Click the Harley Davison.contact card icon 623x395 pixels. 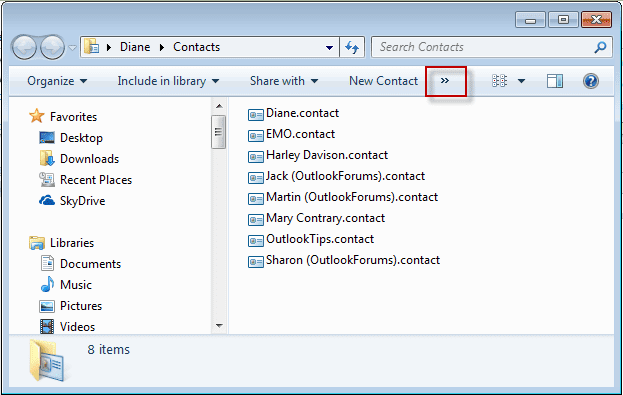255,157
